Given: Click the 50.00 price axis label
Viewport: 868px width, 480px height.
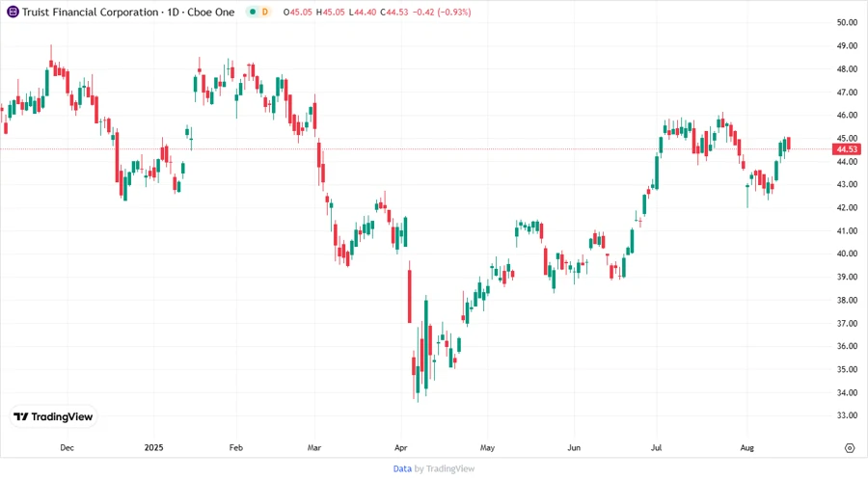Looking at the screenshot, I should pyautogui.click(x=847, y=23).
